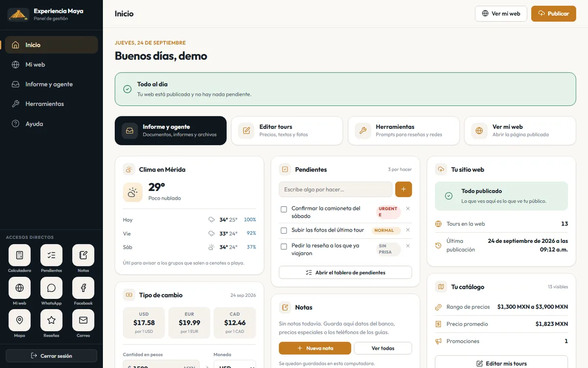Open Ayuda in the sidebar
Image resolution: width=588 pixels, height=368 pixels.
click(51, 124)
